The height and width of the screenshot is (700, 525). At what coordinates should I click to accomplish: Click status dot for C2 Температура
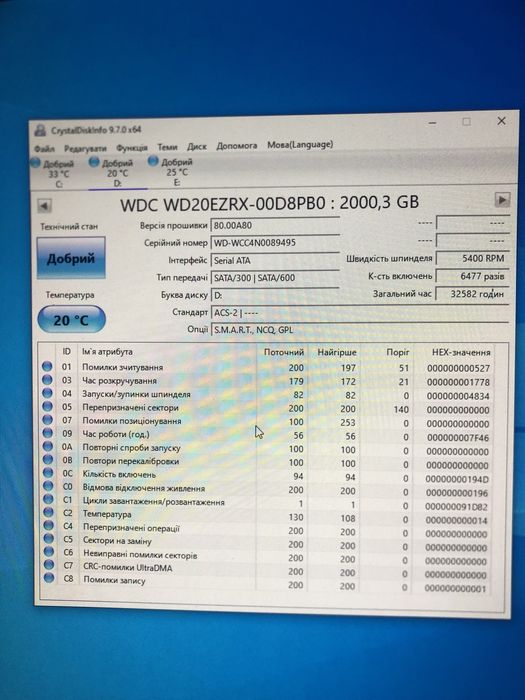tap(49, 512)
